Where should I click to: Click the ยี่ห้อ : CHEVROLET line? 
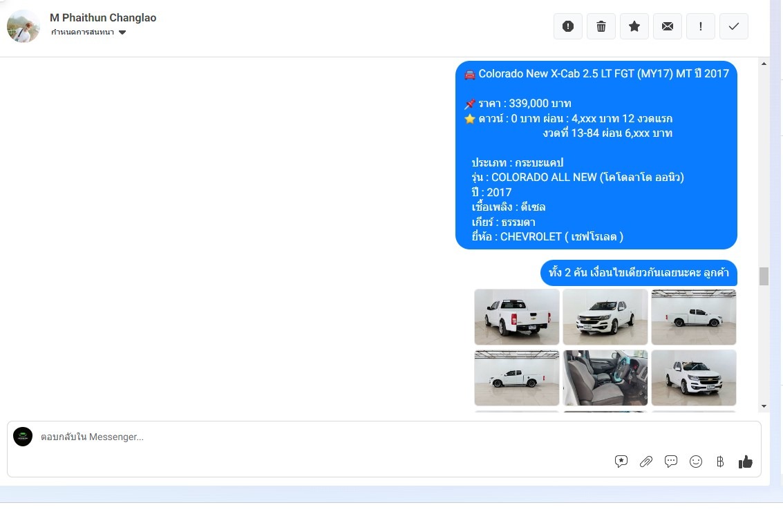tap(547, 237)
